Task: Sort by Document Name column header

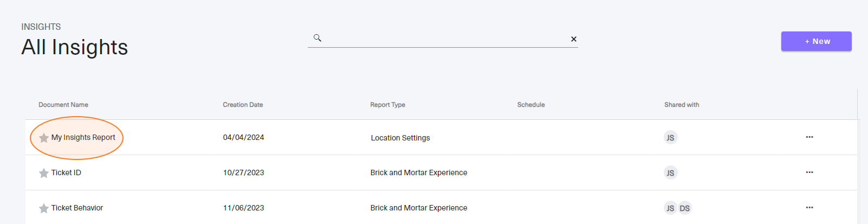Action: (x=63, y=105)
